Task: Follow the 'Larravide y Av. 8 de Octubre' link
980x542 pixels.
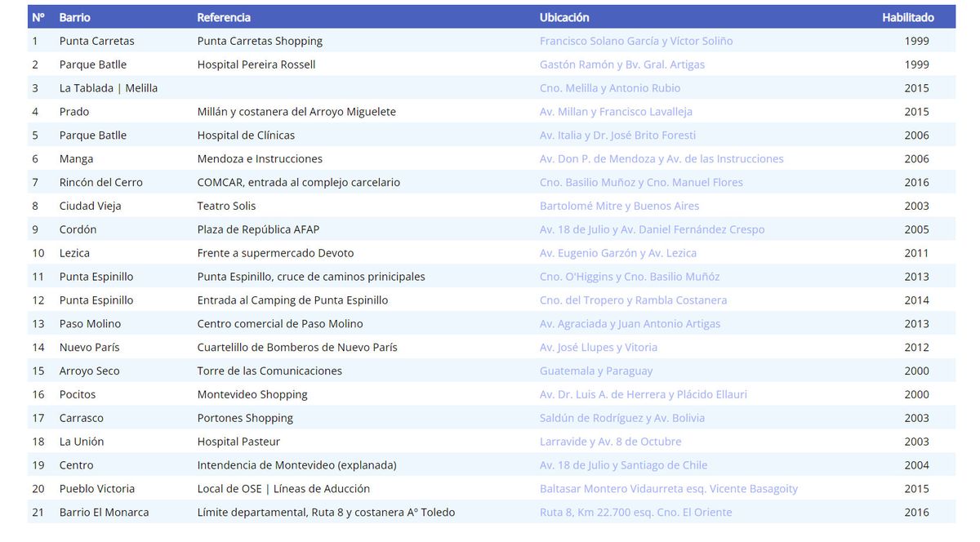Action: click(610, 442)
